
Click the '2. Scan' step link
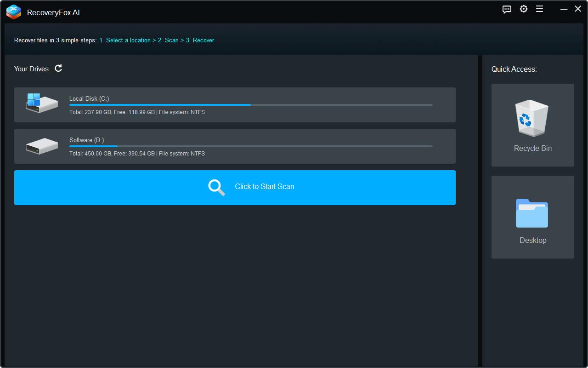(168, 40)
